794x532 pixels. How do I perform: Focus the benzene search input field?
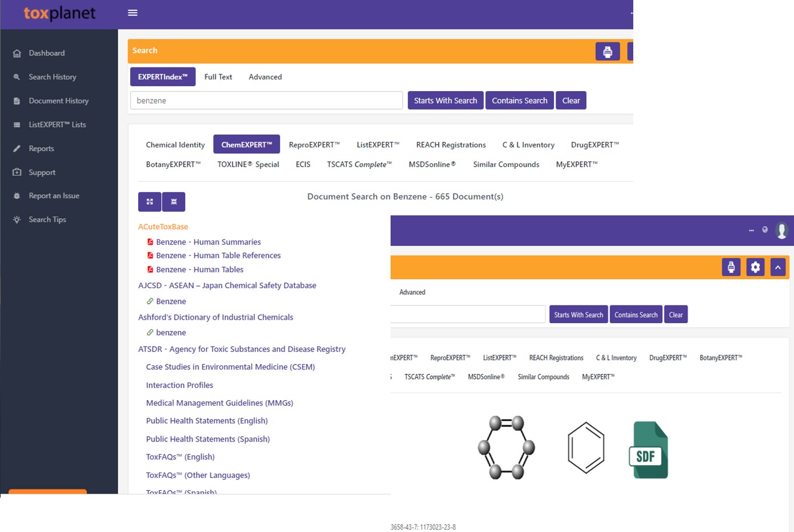pos(266,100)
